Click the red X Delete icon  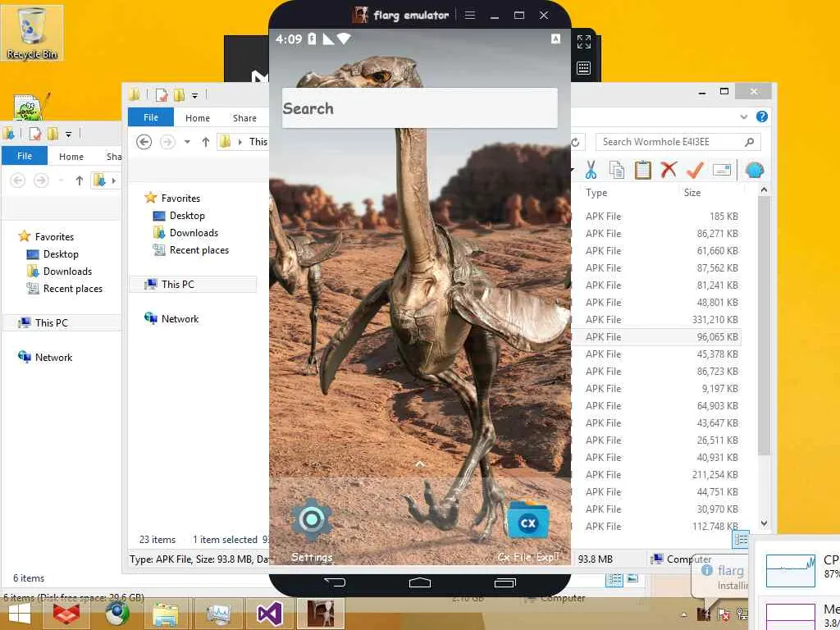pyautogui.click(x=669, y=170)
